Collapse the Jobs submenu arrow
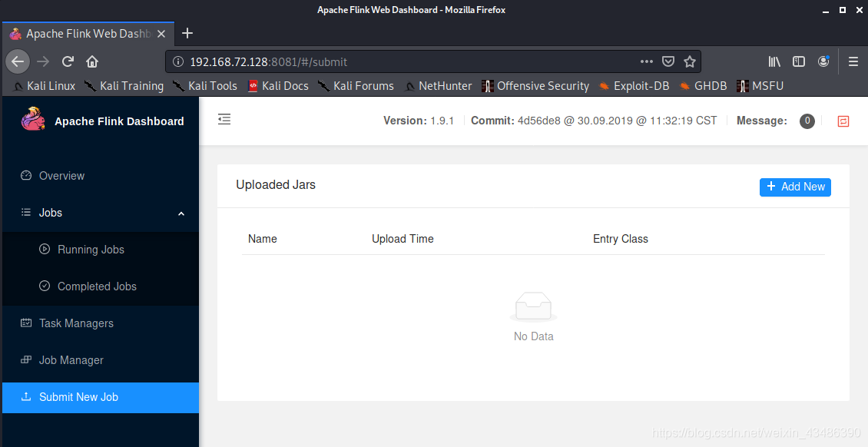The width and height of the screenshot is (868, 447). 181,214
